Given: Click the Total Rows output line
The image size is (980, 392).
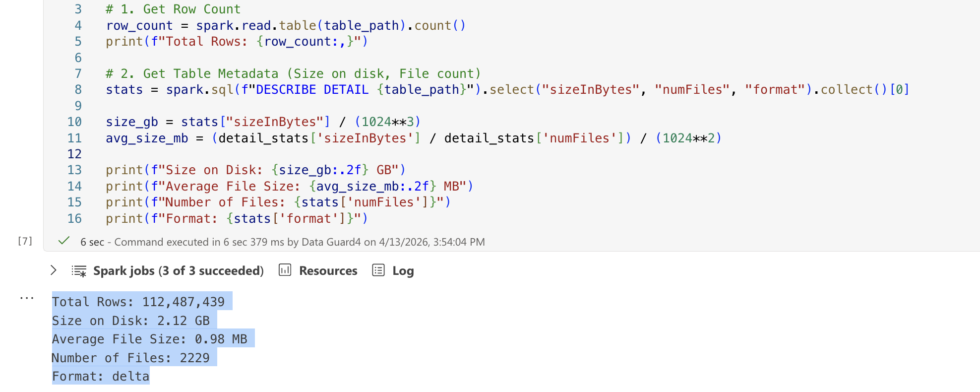Looking at the screenshot, I should click(138, 302).
